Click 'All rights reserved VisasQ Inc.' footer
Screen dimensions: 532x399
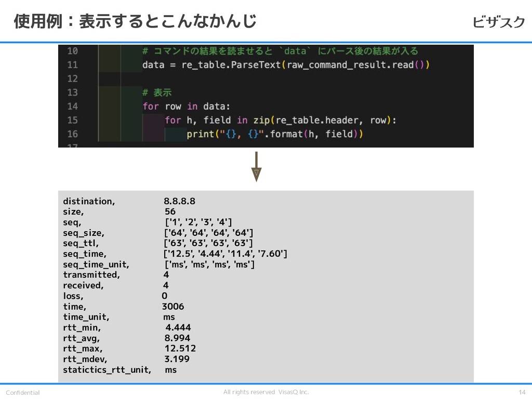[266, 392]
